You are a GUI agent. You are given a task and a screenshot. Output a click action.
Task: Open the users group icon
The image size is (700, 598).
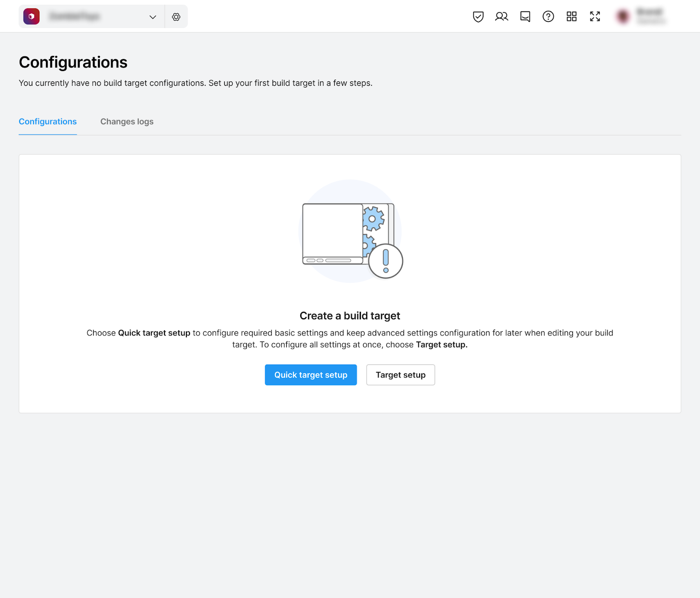[x=501, y=17]
